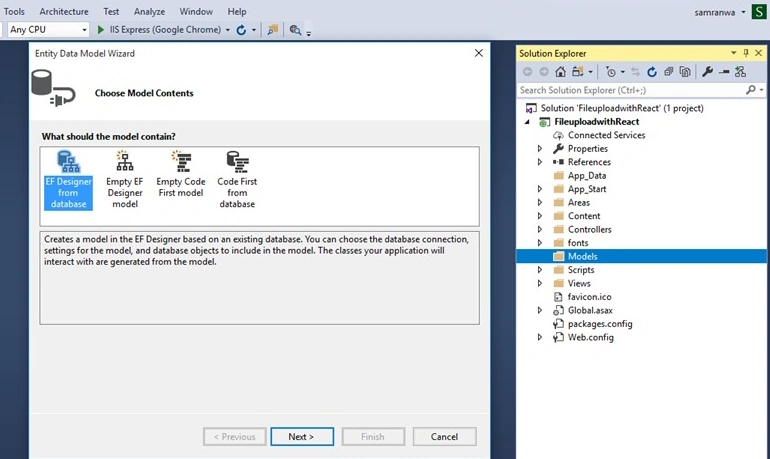770x459 pixels.
Task: Refresh Solution Explorer with refresh icon
Action: 652,72
